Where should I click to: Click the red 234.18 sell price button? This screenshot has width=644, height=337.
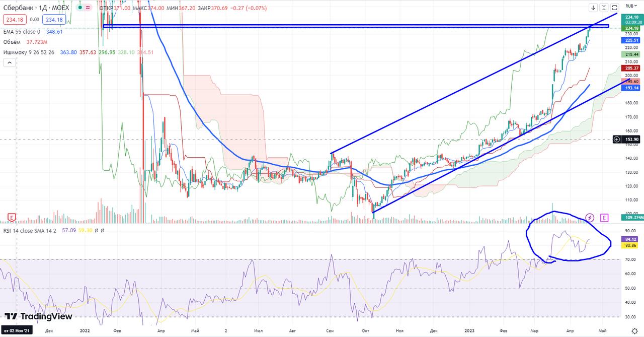click(x=15, y=20)
